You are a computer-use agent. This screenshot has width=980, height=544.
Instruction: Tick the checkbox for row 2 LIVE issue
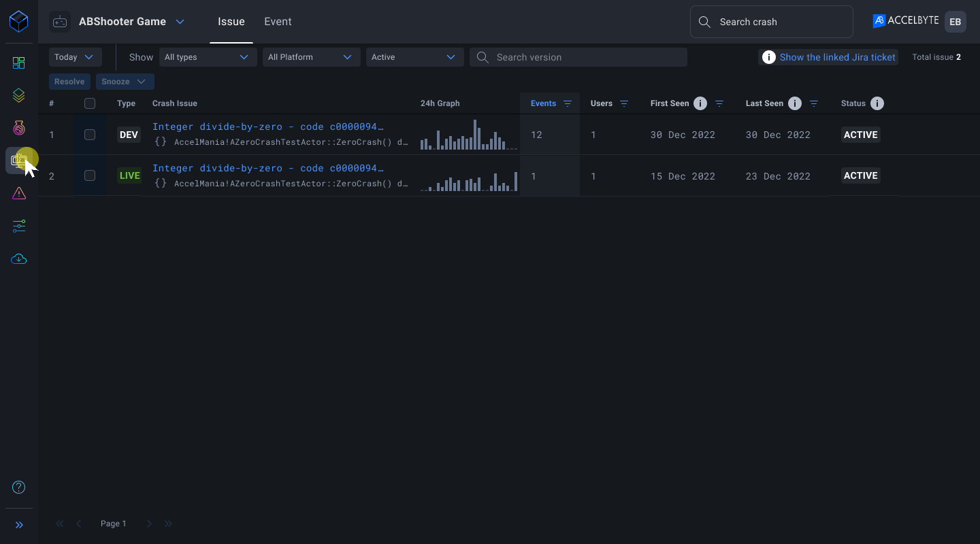tap(90, 175)
